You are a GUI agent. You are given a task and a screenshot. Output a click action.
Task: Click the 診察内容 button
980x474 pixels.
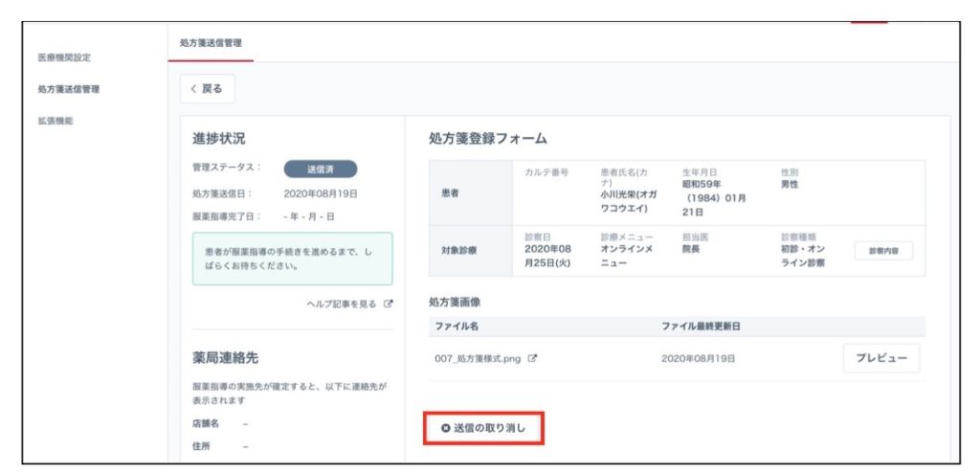point(883,251)
